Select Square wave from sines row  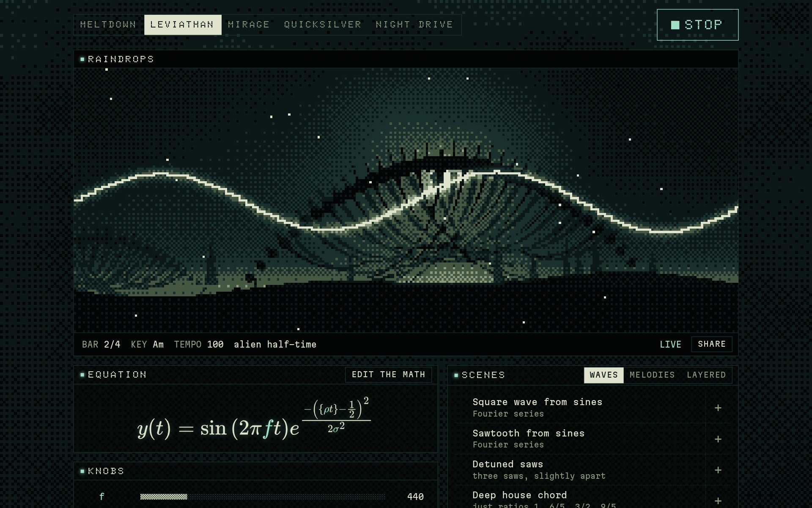coord(580,408)
